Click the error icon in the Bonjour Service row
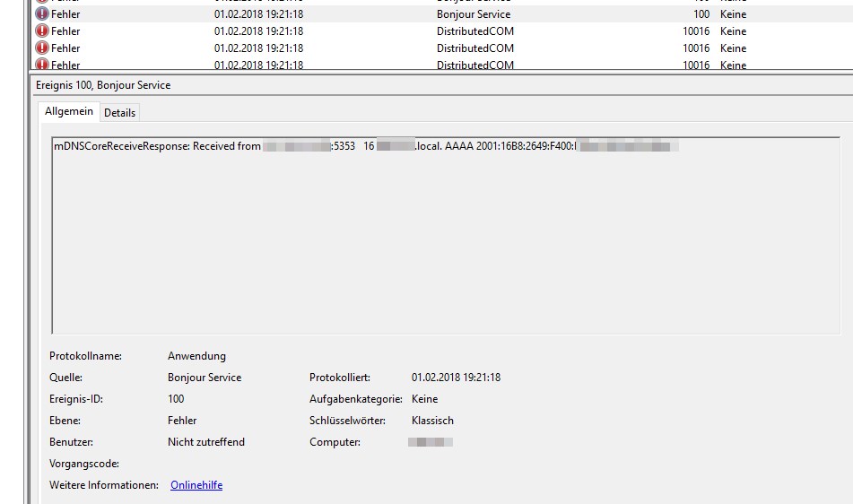 point(42,13)
